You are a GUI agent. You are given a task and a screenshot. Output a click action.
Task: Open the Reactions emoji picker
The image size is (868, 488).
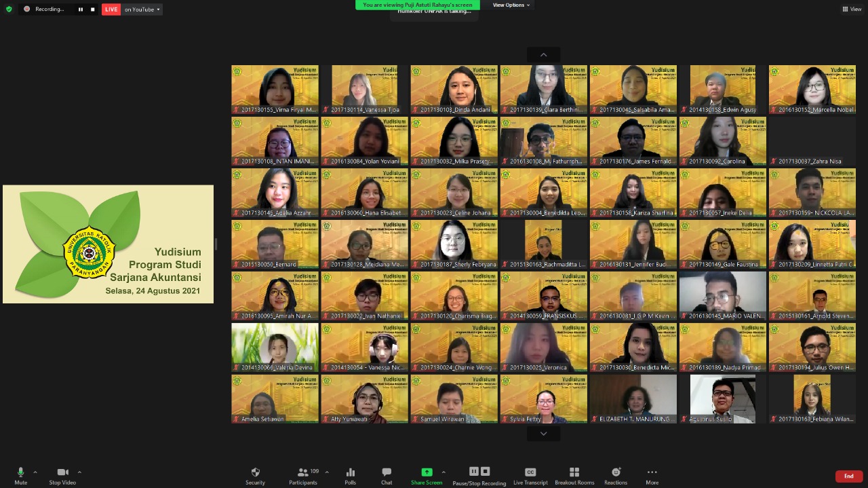coord(616,475)
